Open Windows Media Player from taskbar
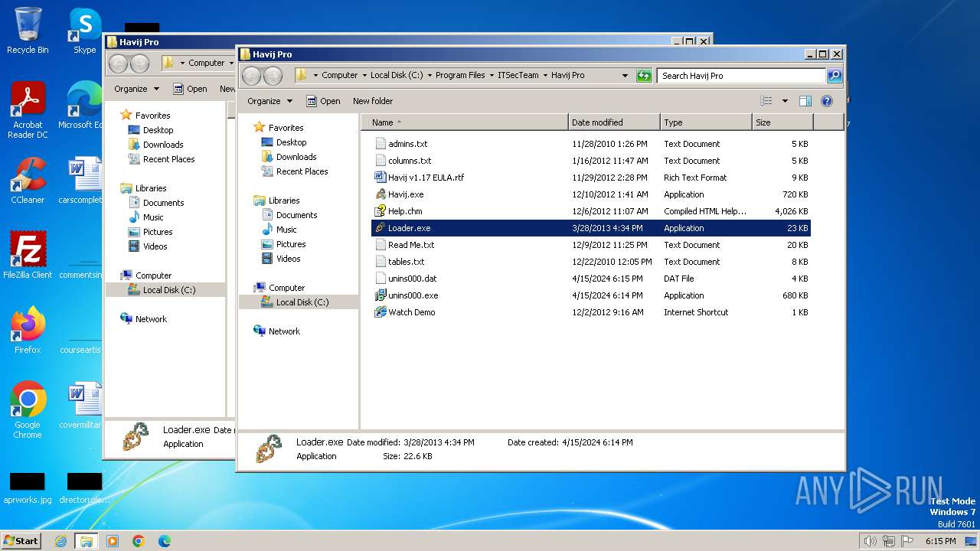Screen dimensions: 980x551 tap(113, 541)
